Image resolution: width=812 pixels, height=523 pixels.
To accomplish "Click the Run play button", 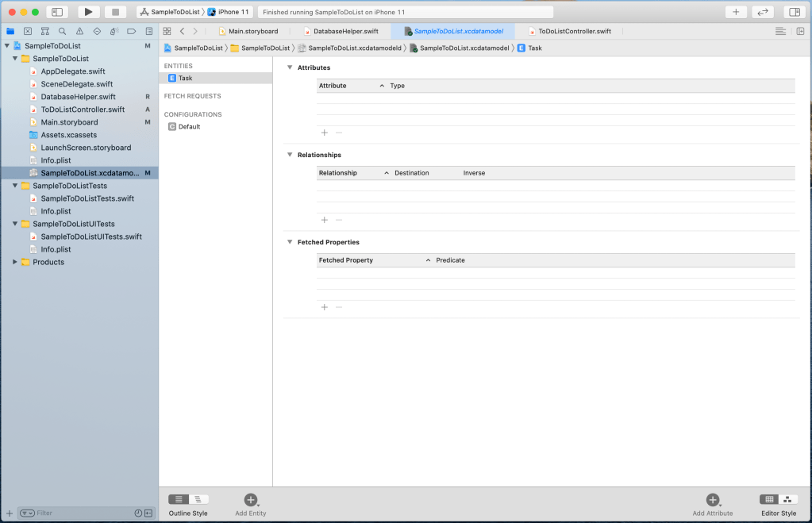I will [x=88, y=12].
